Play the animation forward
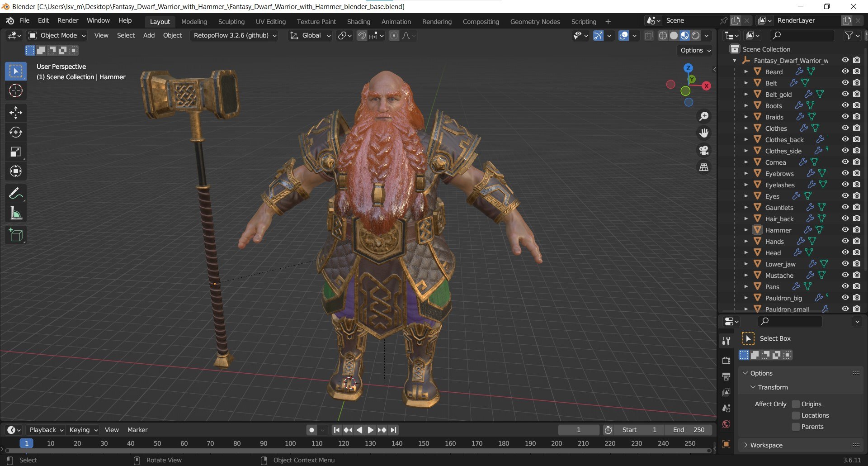The height and width of the screenshot is (466, 868). coord(371,430)
